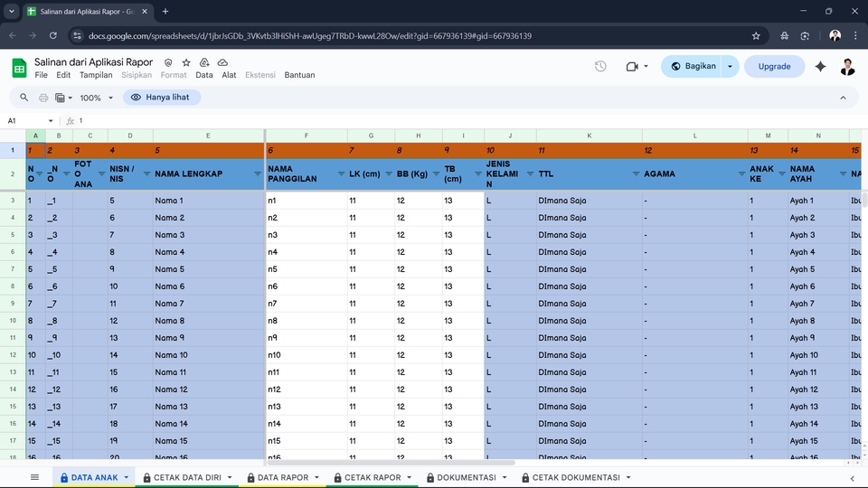Open a new browser tab
Viewport: 868px width, 488px height.
pos(165,11)
